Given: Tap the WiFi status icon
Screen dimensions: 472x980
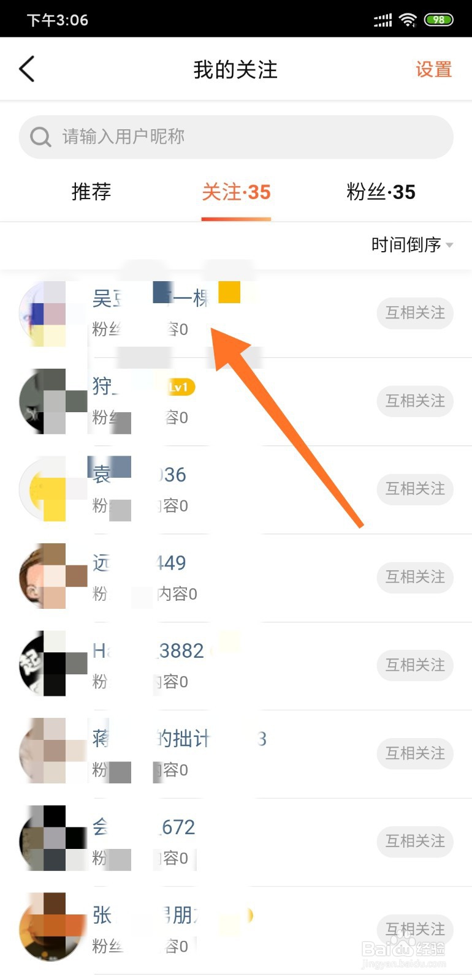Looking at the screenshot, I should click(407, 20).
